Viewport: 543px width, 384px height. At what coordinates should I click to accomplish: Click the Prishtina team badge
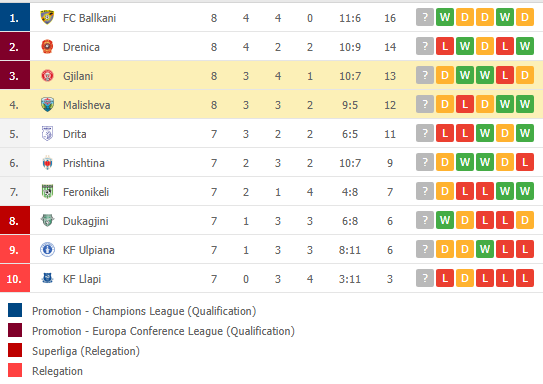47,163
